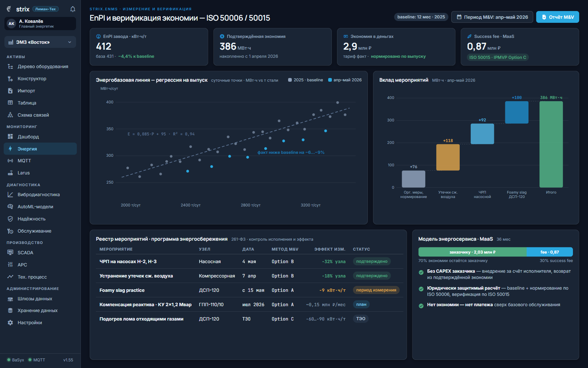The image size is (588, 368).
Task: Click the MQTT status indicator in footer
Action: (37, 360)
